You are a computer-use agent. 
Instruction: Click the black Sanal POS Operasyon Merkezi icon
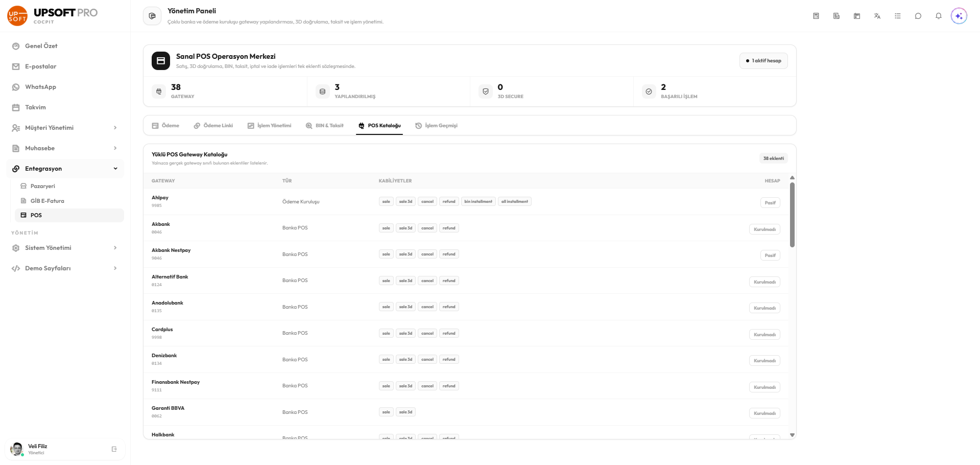[x=161, y=61]
